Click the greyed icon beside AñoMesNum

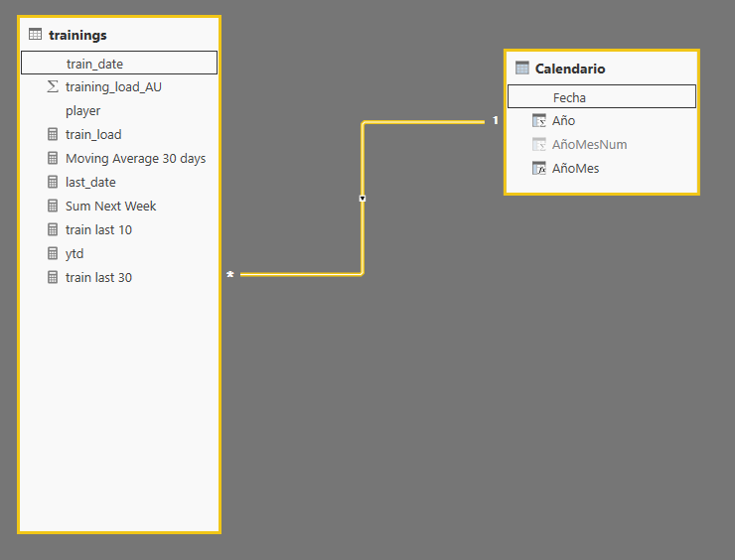pos(539,144)
